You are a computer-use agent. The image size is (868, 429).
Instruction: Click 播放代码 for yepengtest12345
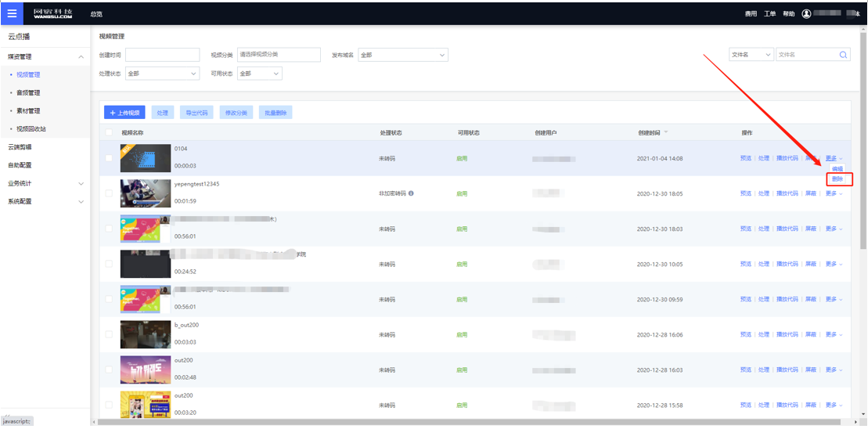[x=787, y=193]
